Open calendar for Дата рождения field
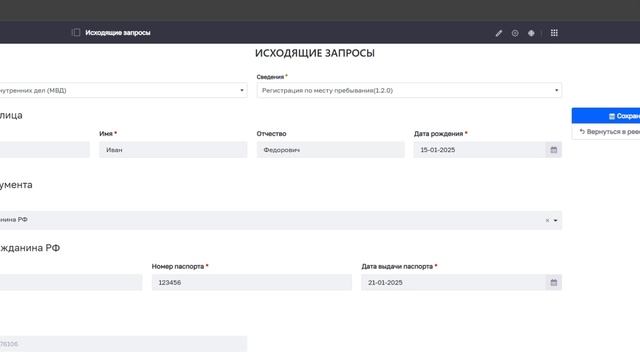This screenshot has width=640, height=360. (x=553, y=150)
